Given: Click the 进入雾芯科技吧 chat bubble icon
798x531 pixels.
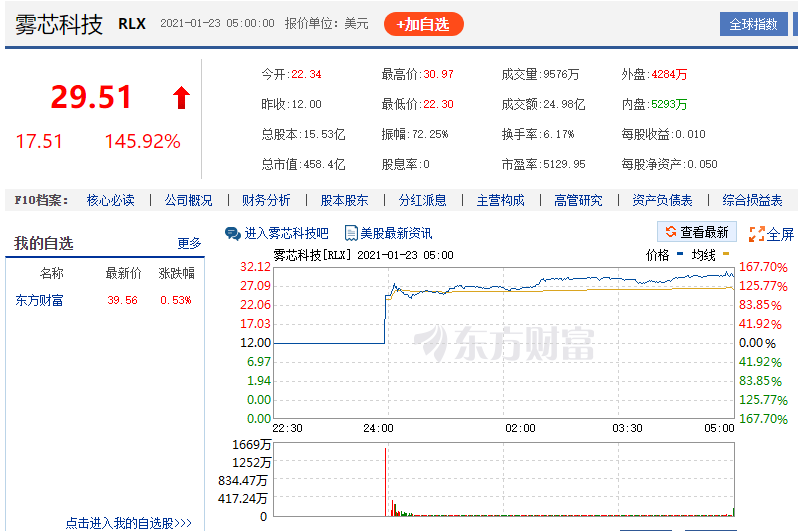Looking at the screenshot, I should coord(233,234).
